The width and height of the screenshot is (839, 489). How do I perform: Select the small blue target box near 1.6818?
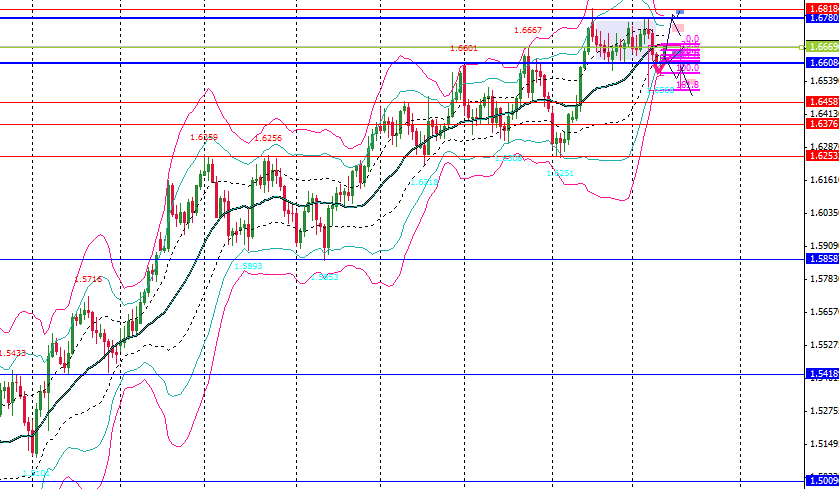click(x=680, y=11)
